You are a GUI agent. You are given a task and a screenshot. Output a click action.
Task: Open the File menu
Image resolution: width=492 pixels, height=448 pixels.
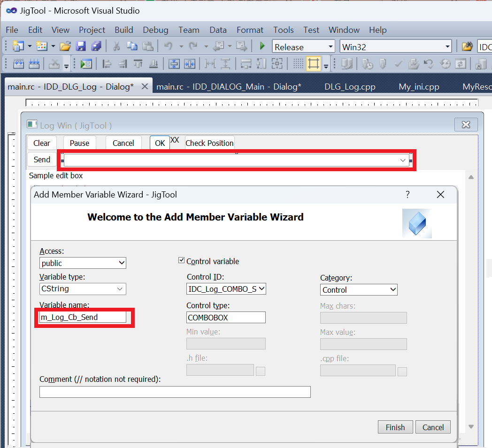click(x=12, y=30)
